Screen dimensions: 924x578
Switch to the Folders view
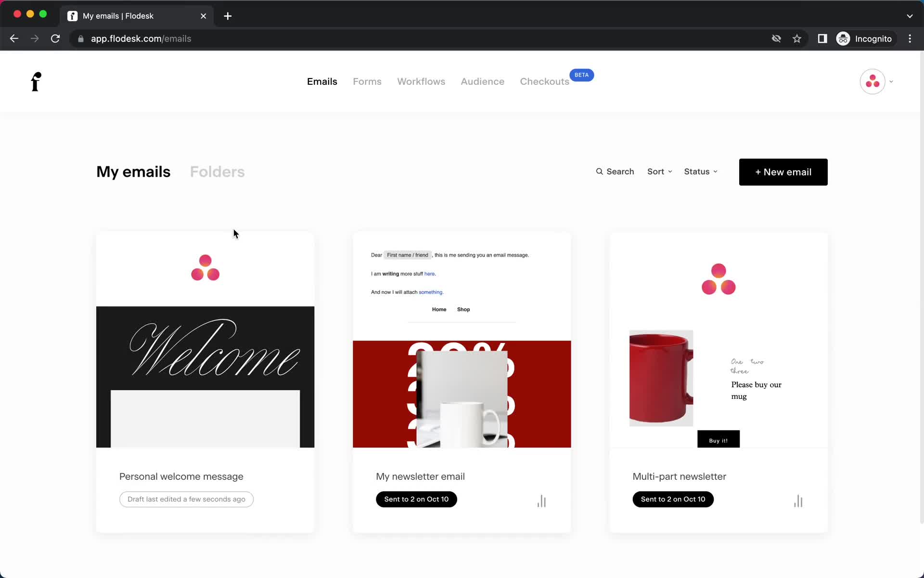point(217,171)
